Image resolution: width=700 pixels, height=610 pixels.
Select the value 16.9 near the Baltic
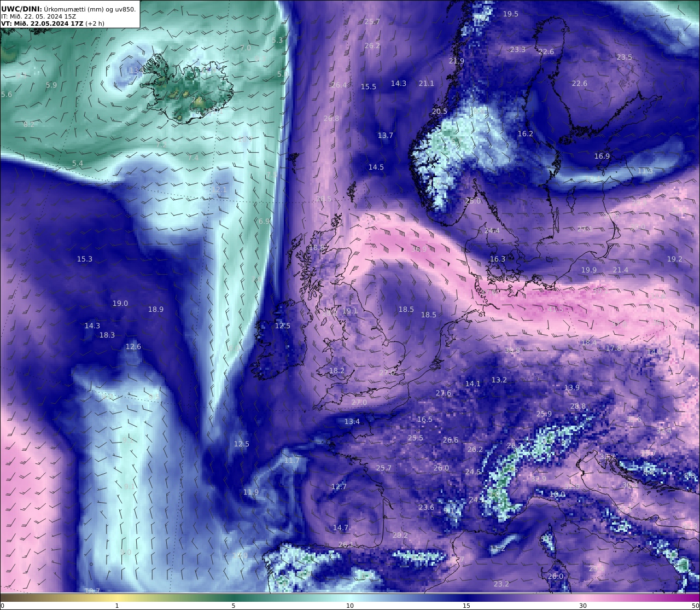pyautogui.click(x=602, y=156)
